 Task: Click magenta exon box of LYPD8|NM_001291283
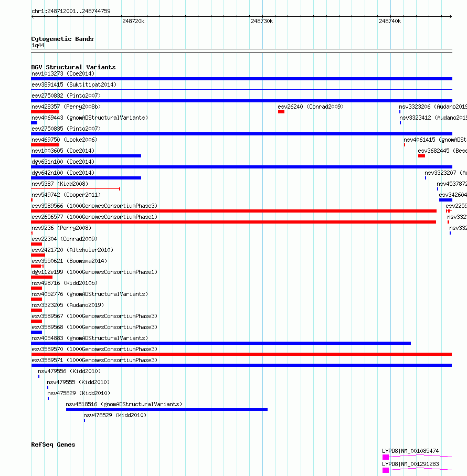coord(386,470)
